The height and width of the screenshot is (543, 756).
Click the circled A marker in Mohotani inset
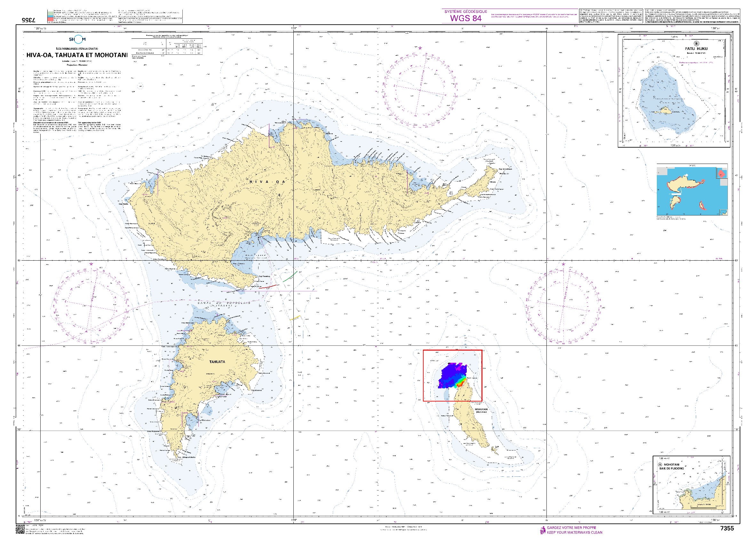coord(660,465)
